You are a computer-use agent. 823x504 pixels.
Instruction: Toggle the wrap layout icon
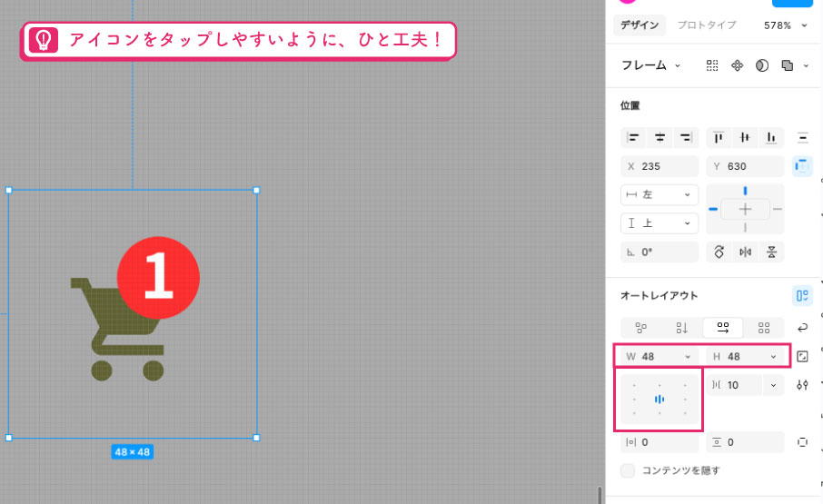[x=802, y=328]
